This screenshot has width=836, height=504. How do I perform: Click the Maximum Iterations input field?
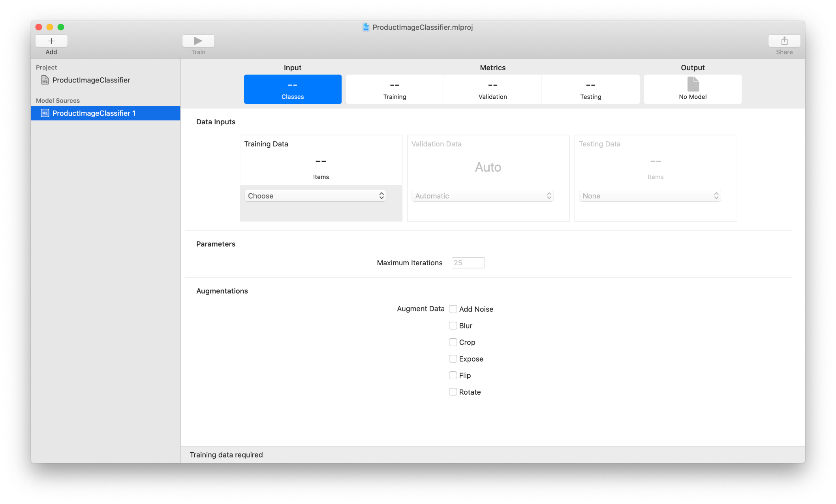468,262
